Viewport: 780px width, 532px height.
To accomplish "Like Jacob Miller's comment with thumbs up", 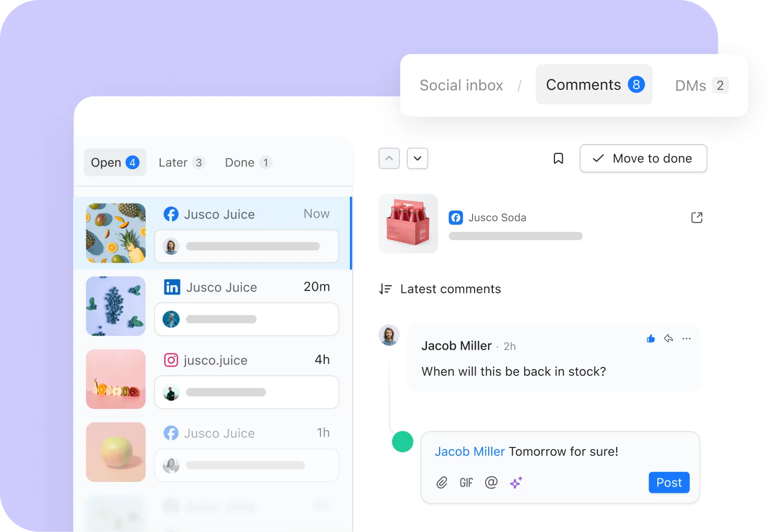I will click(x=651, y=339).
